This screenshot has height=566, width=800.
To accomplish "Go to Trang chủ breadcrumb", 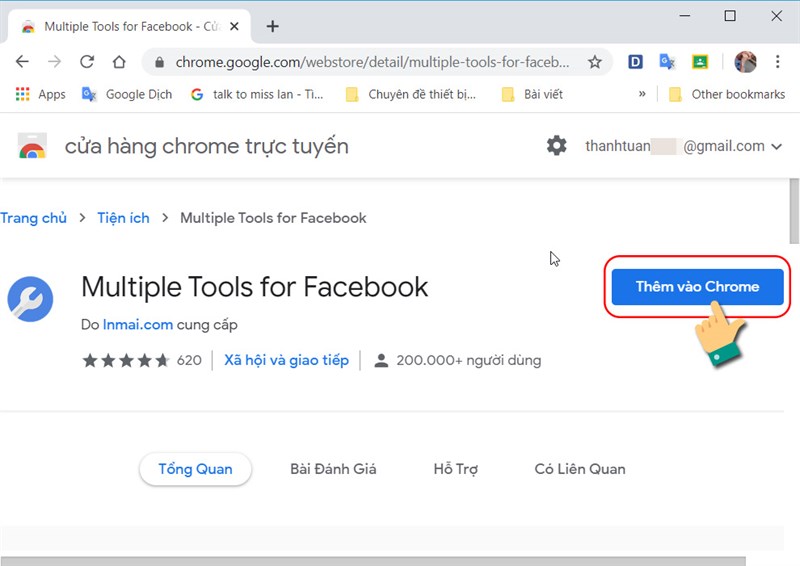I will coord(33,218).
